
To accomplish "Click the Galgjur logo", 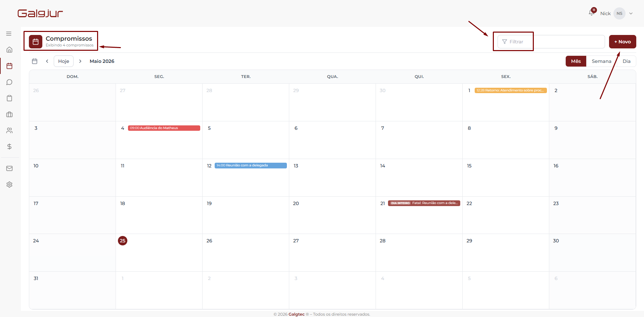I will click(40, 13).
